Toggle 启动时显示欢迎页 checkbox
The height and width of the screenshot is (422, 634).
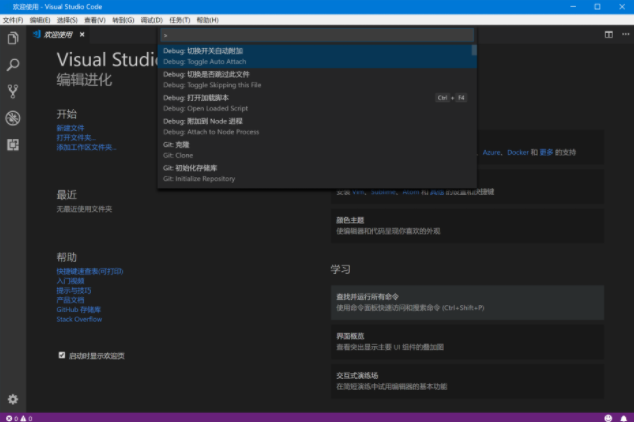61,355
